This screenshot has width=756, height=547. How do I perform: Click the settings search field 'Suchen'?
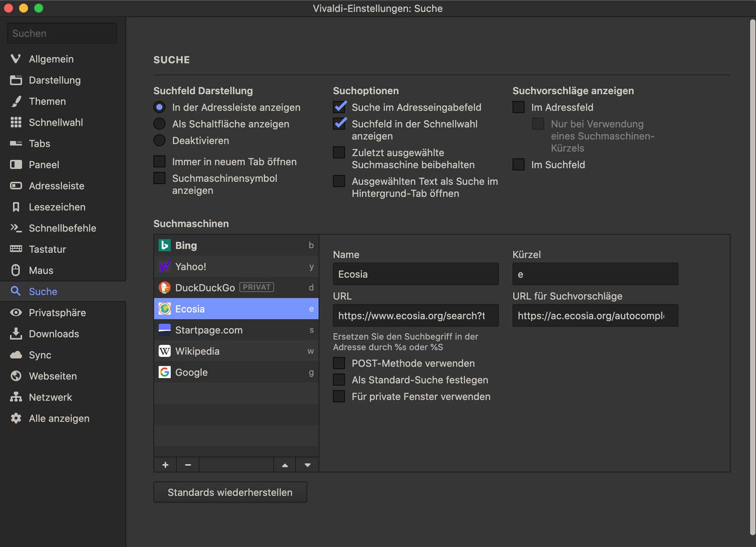coord(62,33)
